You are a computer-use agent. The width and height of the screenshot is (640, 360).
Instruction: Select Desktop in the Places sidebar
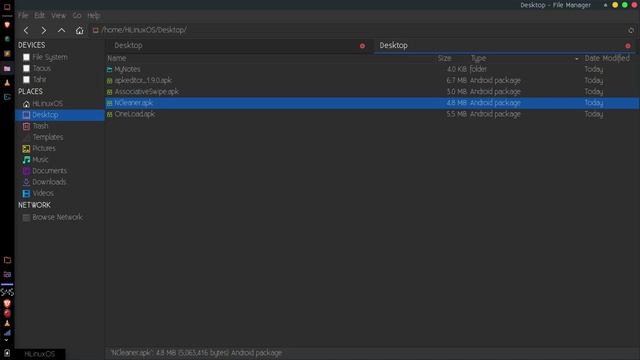pos(60,115)
